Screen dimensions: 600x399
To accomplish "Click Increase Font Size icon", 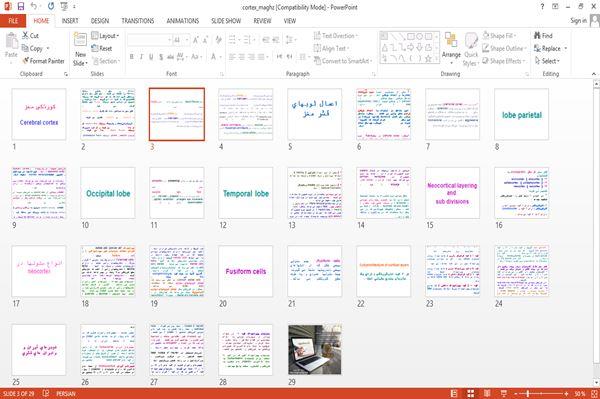I will coord(196,40).
